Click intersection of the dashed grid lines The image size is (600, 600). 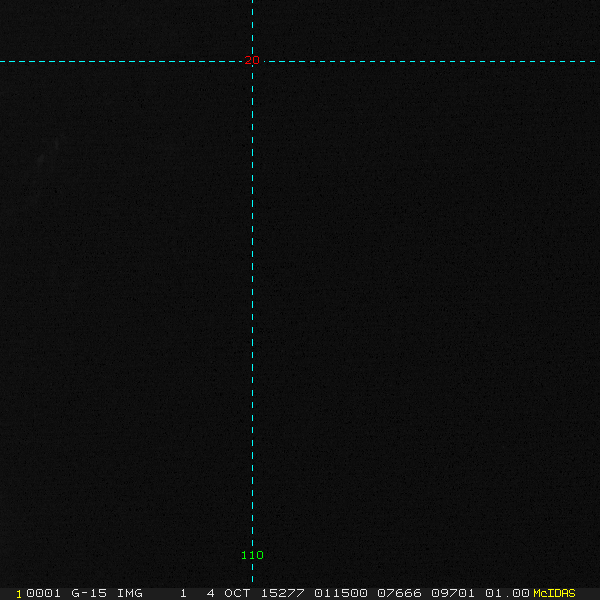252,61
